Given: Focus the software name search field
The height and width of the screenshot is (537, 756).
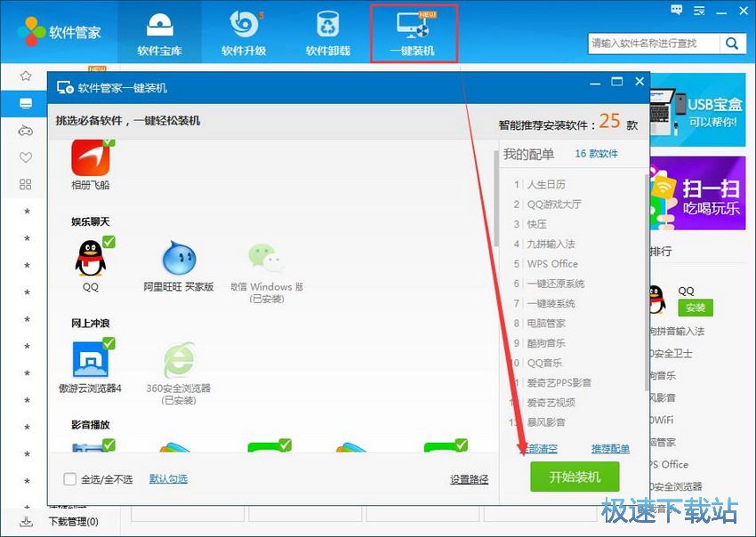Looking at the screenshot, I should coord(655,44).
